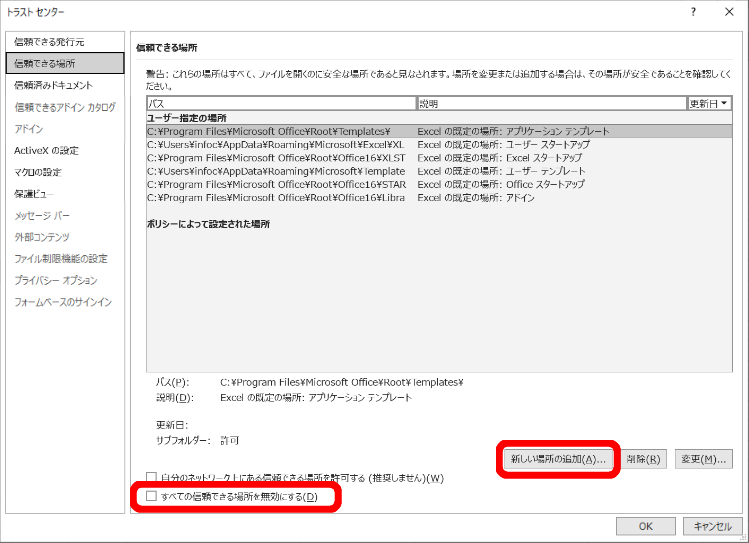
Task: Go to プライバシー オプション
Action: click(x=56, y=280)
